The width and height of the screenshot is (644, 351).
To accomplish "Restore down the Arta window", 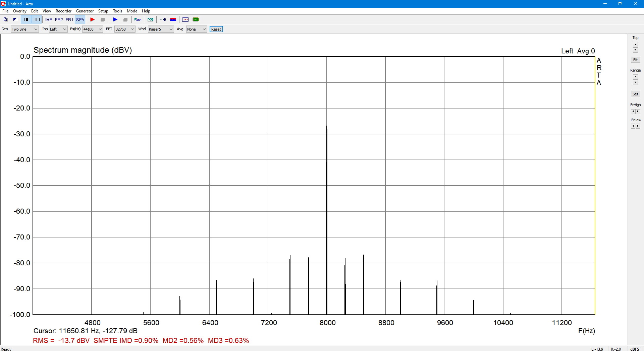I will pyautogui.click(x=620, y=4).
